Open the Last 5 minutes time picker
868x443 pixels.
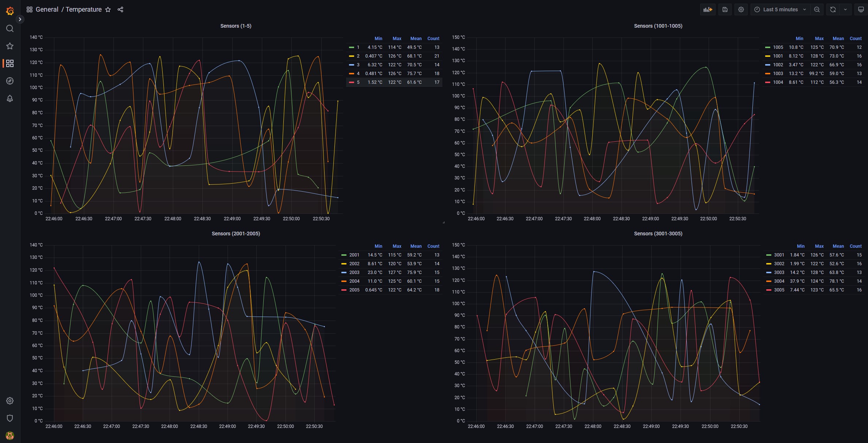point(780,9)
